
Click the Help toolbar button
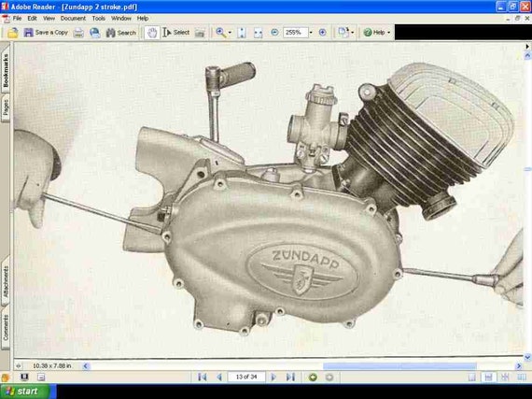[x=374, y=33]
